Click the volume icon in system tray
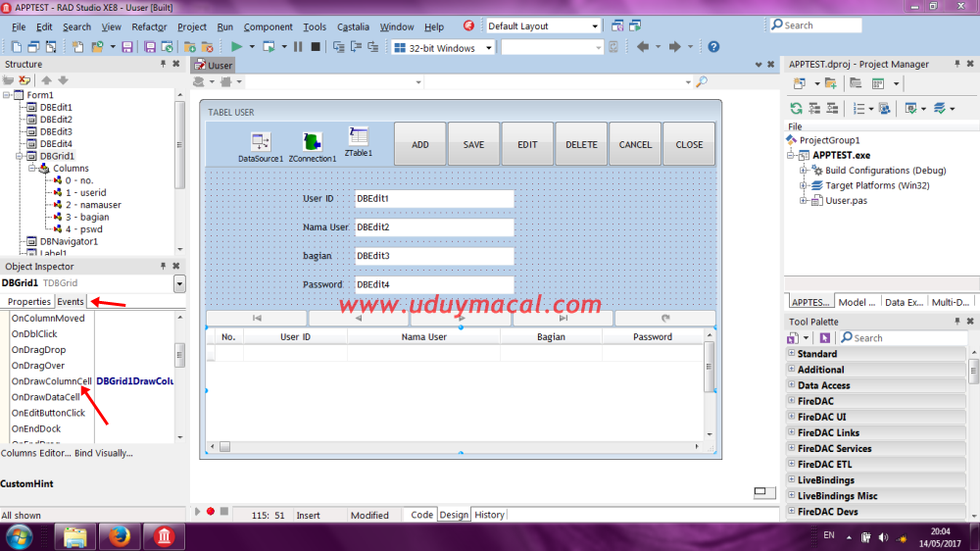The image size is (980, 551). 883,537
